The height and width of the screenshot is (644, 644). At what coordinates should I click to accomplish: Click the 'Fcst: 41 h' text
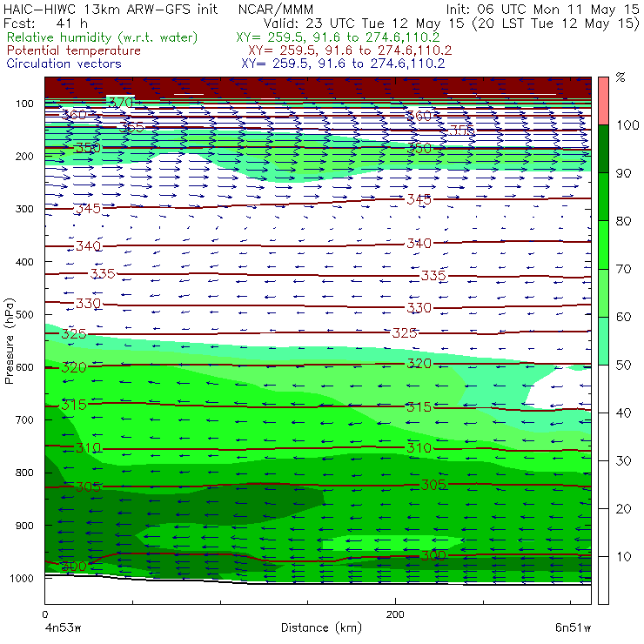pos(45,23)
